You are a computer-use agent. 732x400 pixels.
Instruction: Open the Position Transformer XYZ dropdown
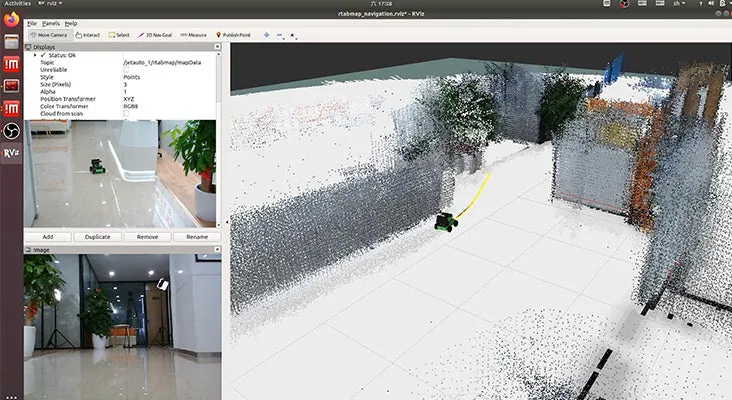coord(129,99)
